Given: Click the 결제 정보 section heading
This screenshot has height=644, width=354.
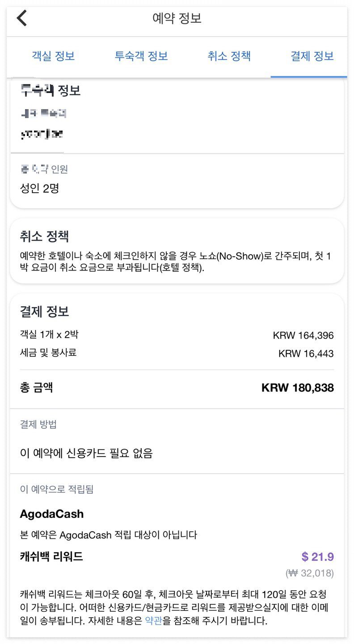Looking at the screenshot, I should [x=44, y=312].
